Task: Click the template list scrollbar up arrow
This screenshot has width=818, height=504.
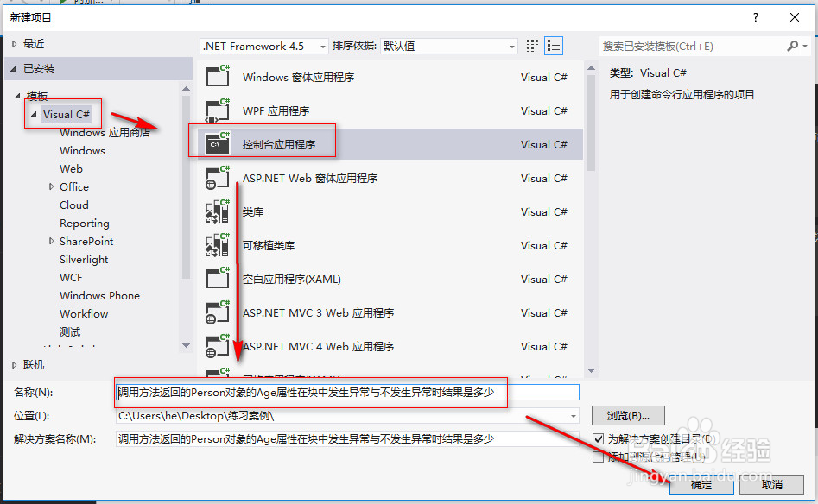Action: click(x=591, y=68)
